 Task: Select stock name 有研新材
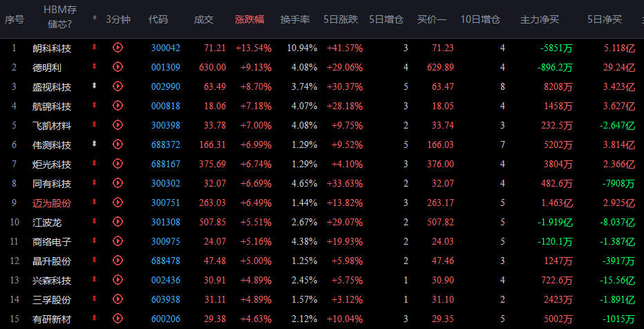point(52,319)
